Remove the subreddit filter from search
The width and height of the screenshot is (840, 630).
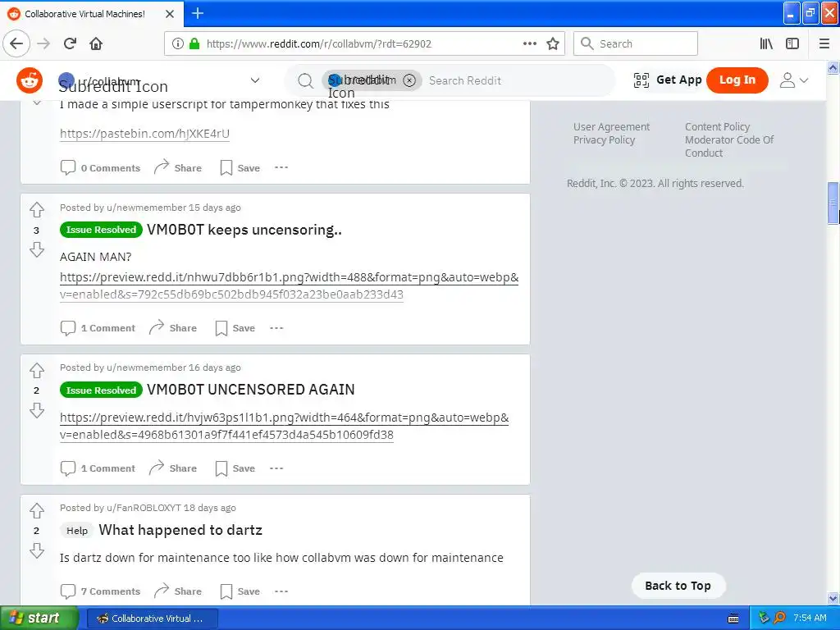point(409,80)
